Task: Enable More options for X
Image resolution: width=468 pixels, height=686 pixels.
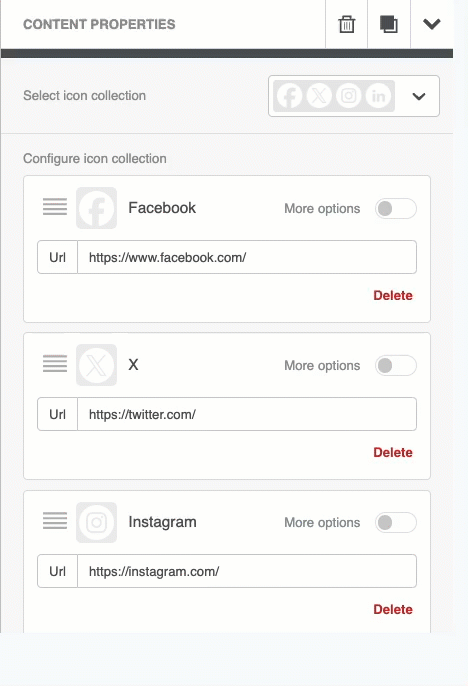Action: pyautogui.click(x=395, y=365)
